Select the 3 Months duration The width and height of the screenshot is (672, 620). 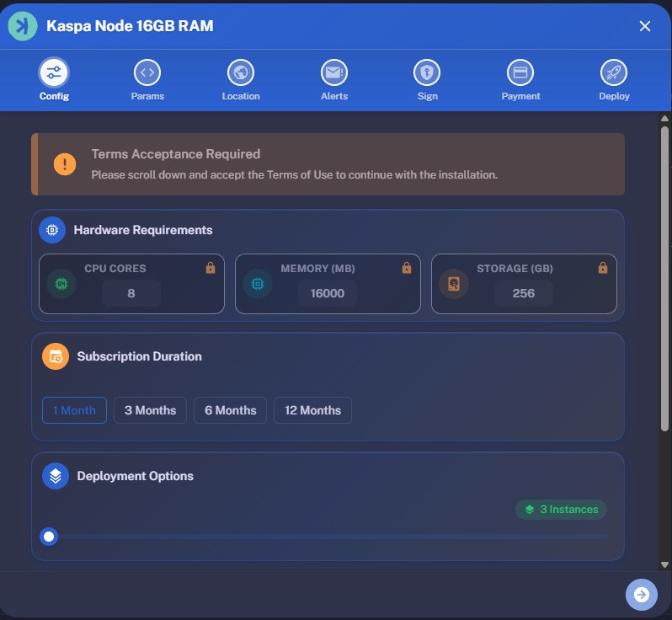(150, 410)
